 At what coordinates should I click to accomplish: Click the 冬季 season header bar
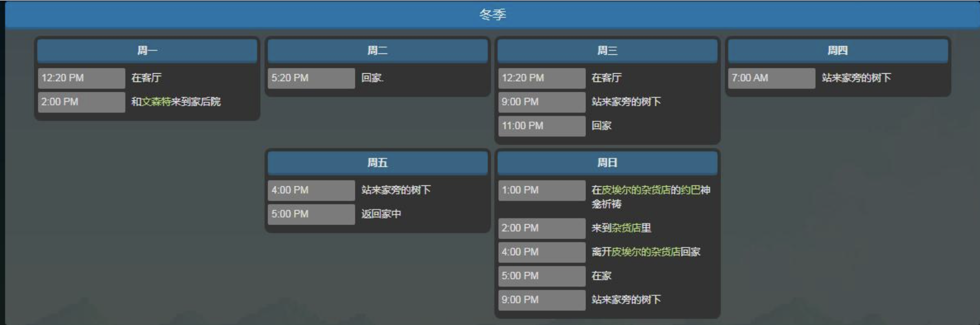click(x=492, y=15)
